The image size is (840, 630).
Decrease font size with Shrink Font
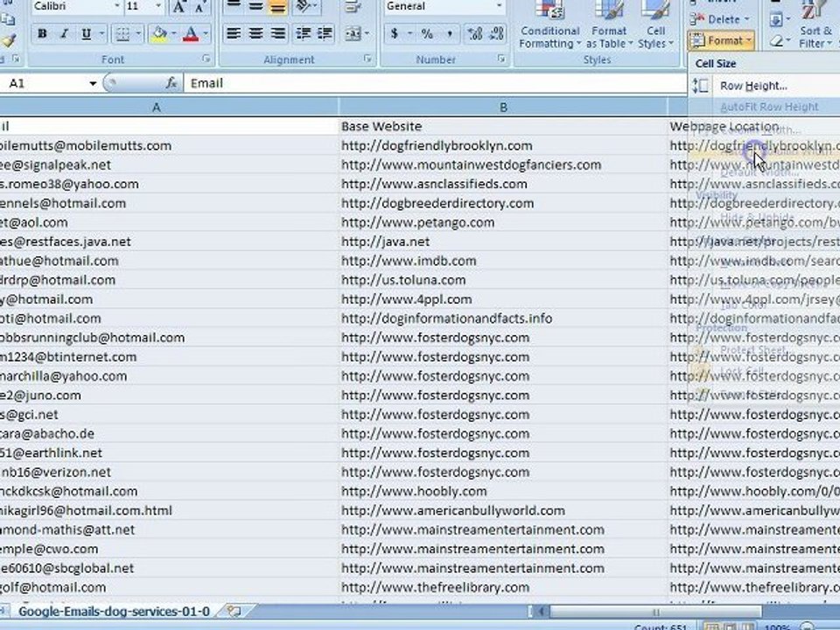click(x=199, y=7)
